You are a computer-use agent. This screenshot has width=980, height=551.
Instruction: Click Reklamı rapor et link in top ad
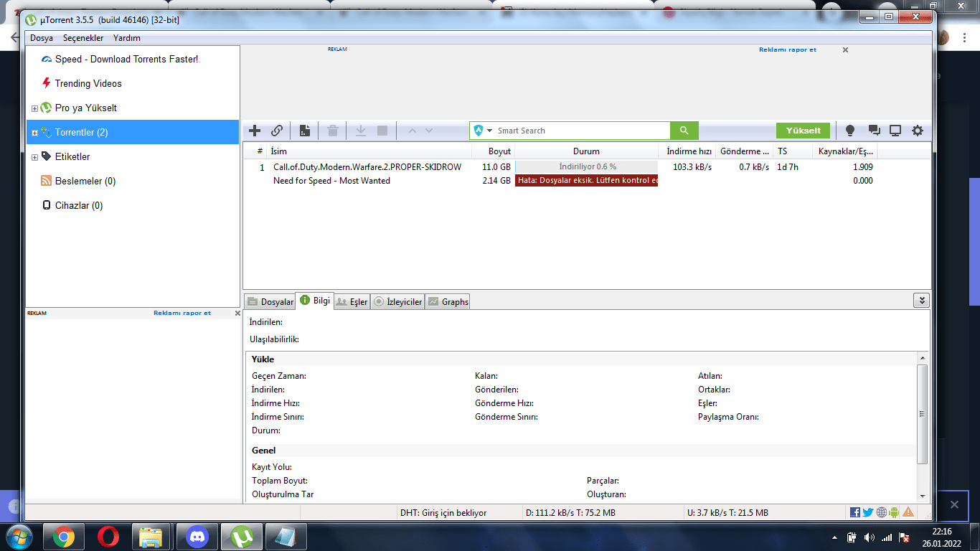click(788, 50)
